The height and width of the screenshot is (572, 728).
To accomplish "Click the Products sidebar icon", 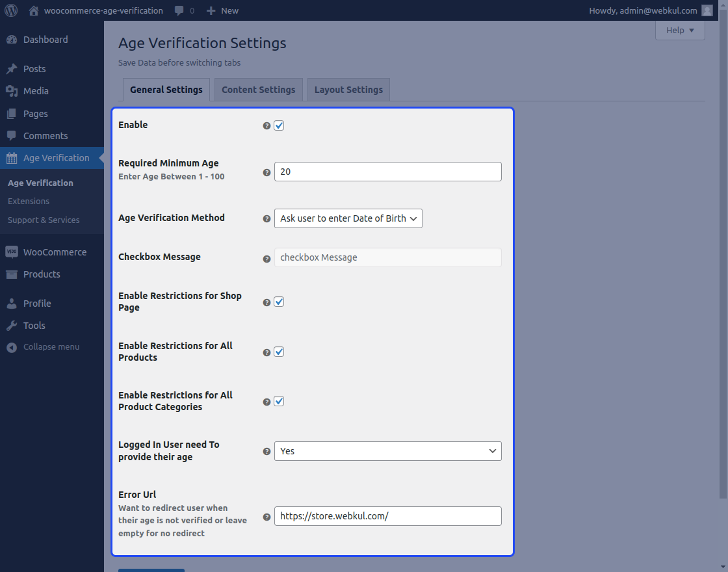I will click(13, 274).
